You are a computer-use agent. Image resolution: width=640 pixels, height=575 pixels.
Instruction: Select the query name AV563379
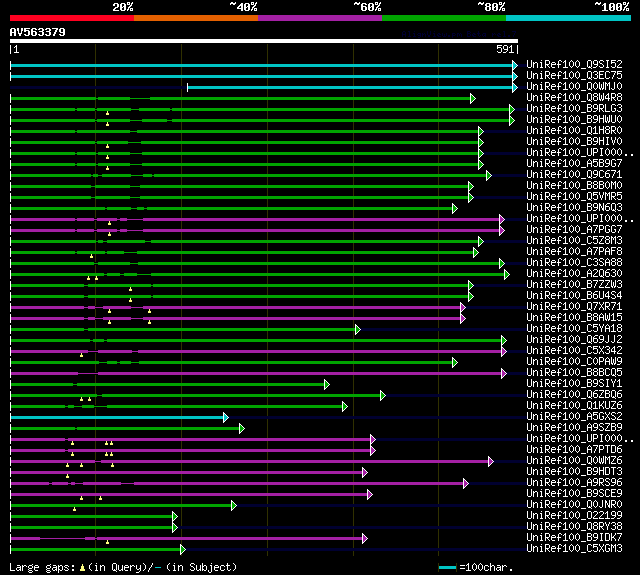click(38, 32)
